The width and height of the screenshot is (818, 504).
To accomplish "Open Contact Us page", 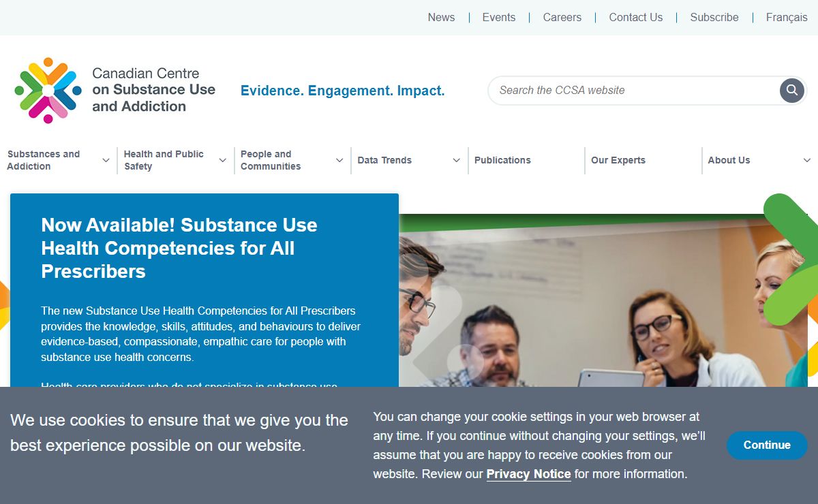I will [636, 18].
